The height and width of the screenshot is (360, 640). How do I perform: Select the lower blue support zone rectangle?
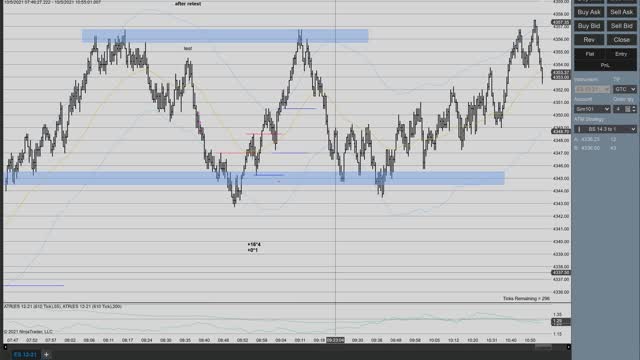(x=254, y=178)
